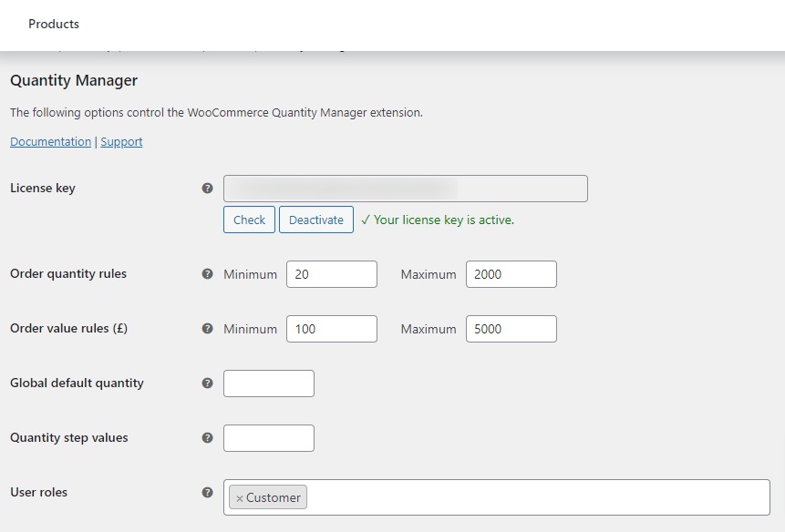Deactivate the license key

[x=316, y=220]
